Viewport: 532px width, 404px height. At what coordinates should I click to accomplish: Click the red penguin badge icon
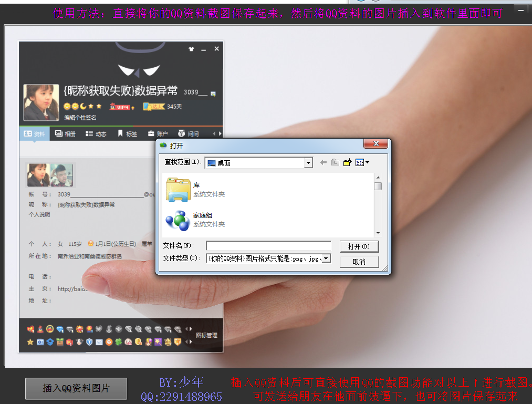[40, 329]
